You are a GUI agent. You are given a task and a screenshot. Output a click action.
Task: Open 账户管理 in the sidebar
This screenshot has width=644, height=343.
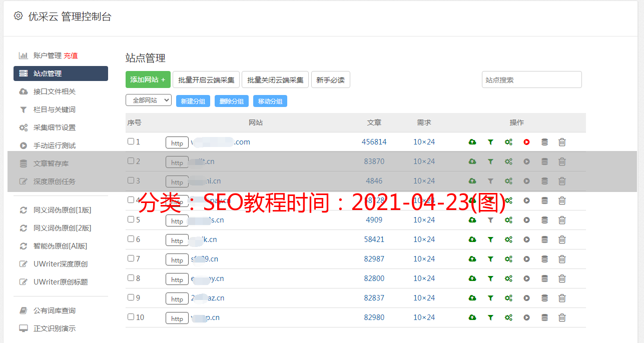48,55
